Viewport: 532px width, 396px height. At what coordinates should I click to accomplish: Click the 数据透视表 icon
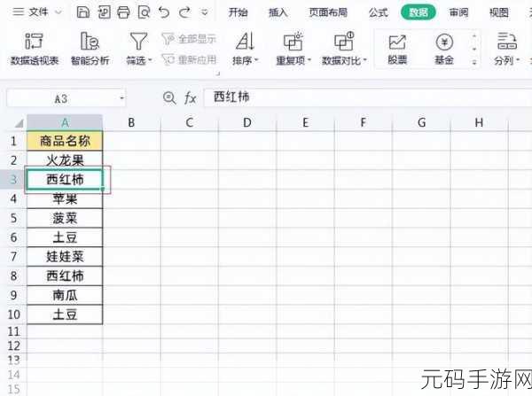pos(35,41)
